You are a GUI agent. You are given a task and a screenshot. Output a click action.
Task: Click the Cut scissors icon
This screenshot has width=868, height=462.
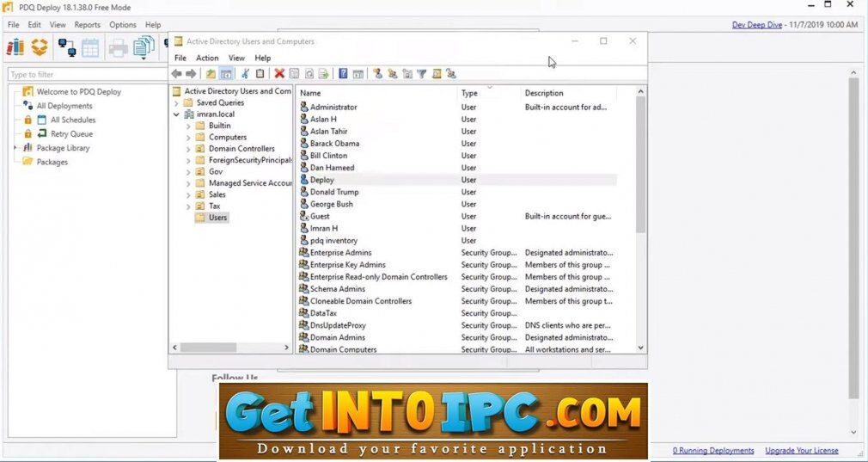(245, 74)
